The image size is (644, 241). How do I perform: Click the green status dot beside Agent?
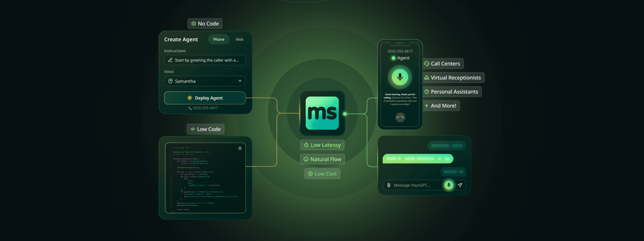pos(393,58)
